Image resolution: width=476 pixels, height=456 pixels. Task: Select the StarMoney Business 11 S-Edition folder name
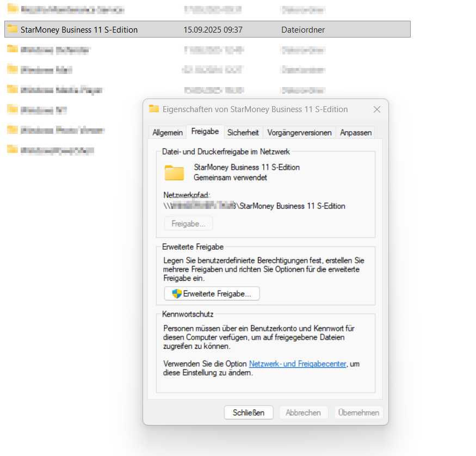point(79,30)
